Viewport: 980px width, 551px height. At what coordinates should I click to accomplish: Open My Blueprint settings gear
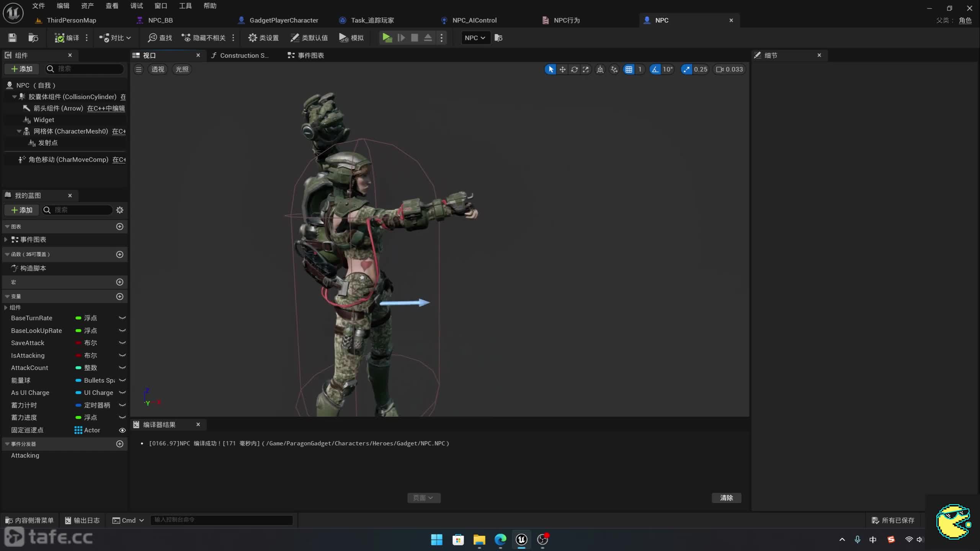tap(120, 210)
